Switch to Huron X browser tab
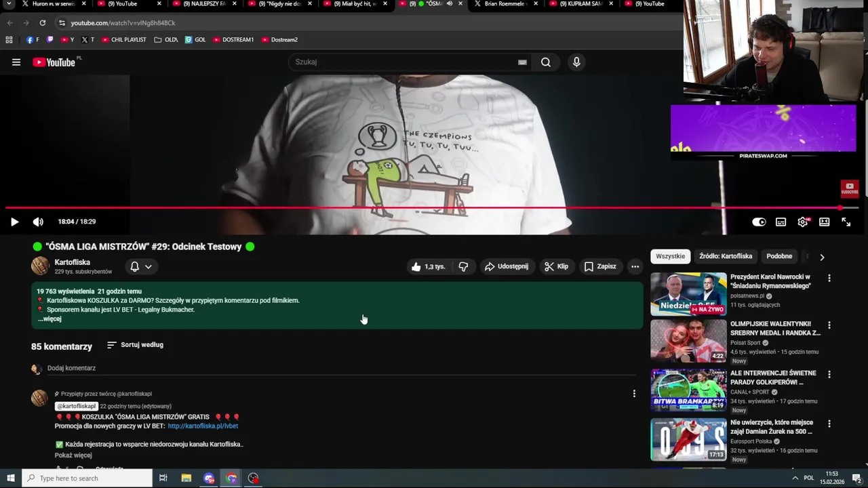Viewport: 868px width, 488px height. [54, 4]
